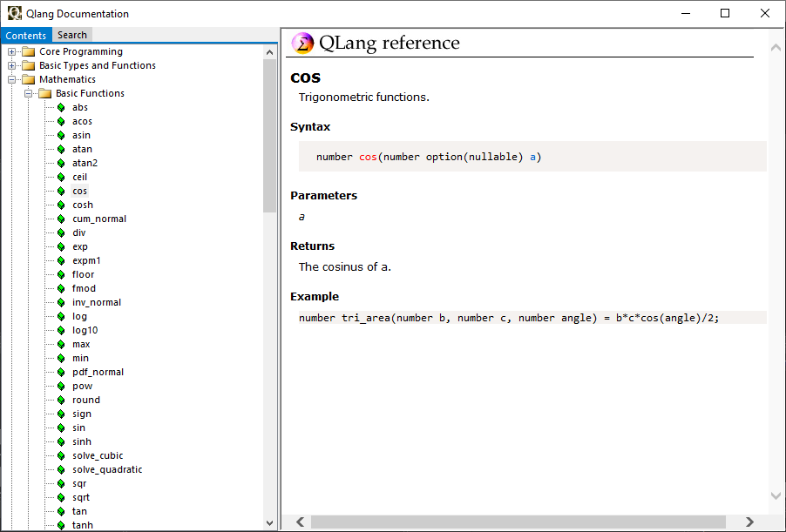This screenshot has height=532, width=786.
Task: Click the QLang sigma logo icon
Action: [302, 43]
